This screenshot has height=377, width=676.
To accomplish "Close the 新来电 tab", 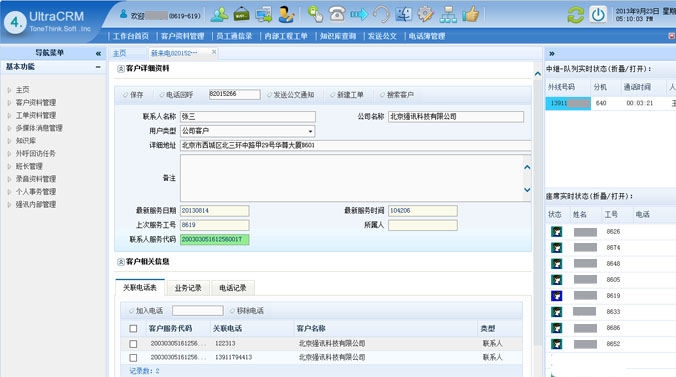I will 214,52.
